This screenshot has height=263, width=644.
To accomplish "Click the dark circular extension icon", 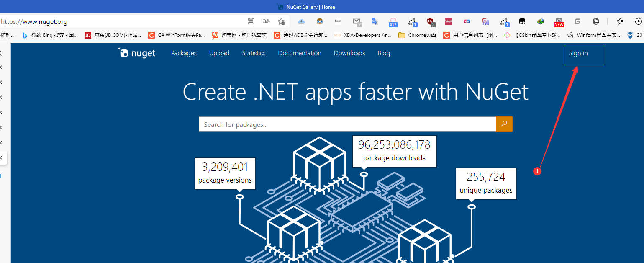I will [596, 21].
